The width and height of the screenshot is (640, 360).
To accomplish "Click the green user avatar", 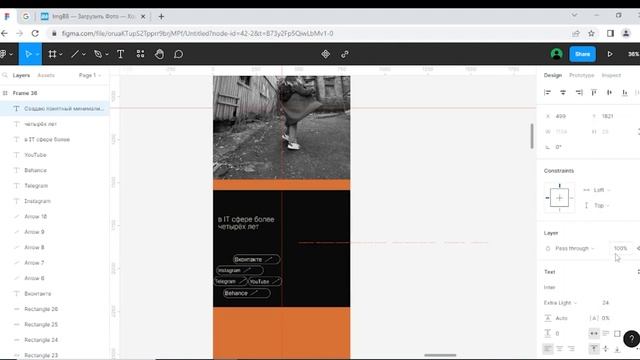I will pos(556,54).
